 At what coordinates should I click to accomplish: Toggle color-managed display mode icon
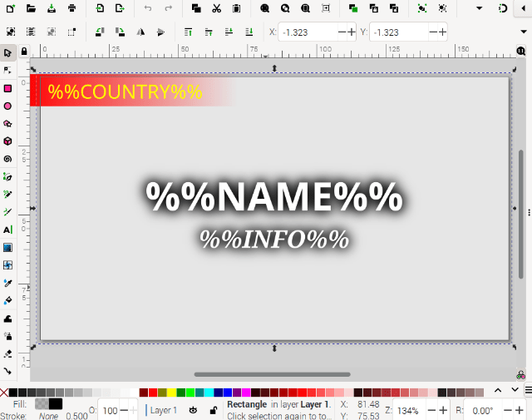point(521,375)
